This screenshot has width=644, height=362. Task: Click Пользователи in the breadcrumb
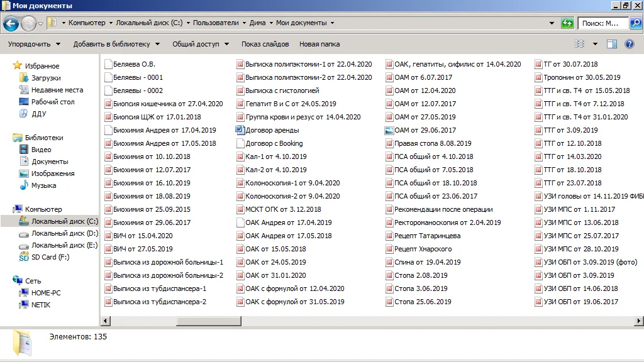coord(216,23)
